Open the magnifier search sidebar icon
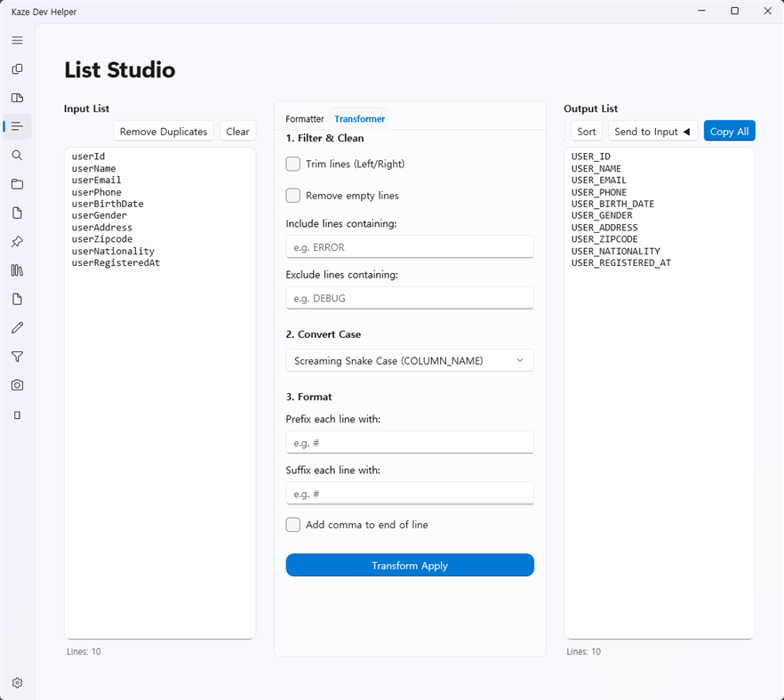This screenshot has width=784, height=700. (17, 155)
